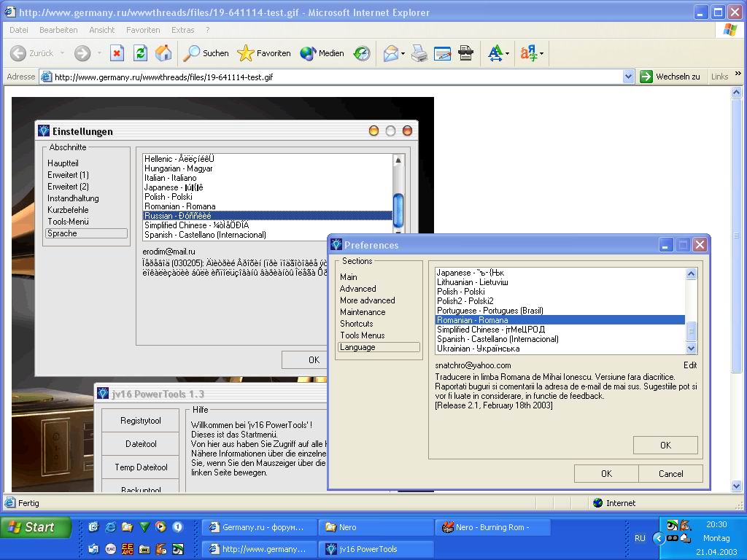Image resolution: width=747 pixels, height=560 pixels.
Task: Open the History (Verlauf) toolbar icon
Action: [362, 53]
